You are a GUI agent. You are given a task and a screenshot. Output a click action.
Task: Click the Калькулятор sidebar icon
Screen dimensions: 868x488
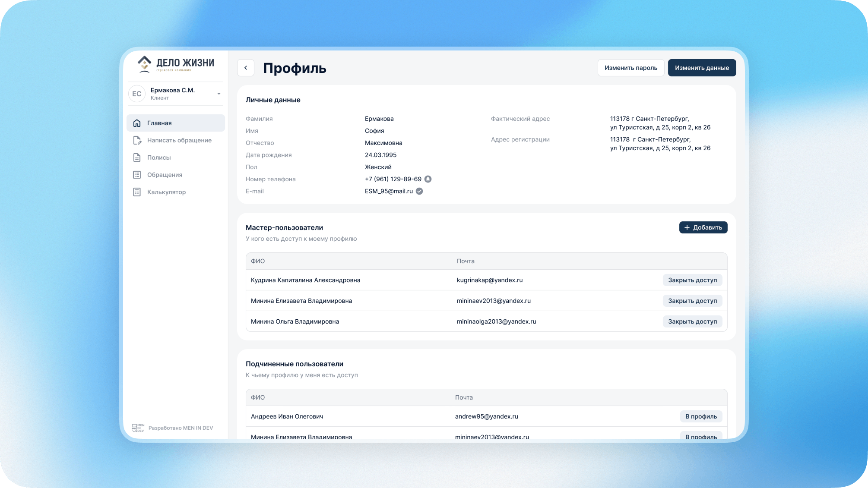137,192
